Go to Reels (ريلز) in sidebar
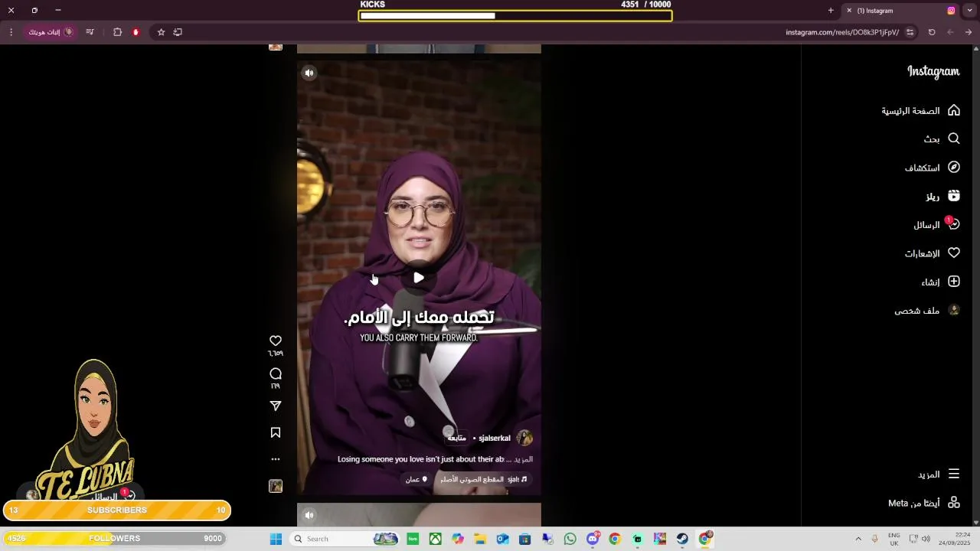The width and height of the screenshot is (980, 551). 942,197
